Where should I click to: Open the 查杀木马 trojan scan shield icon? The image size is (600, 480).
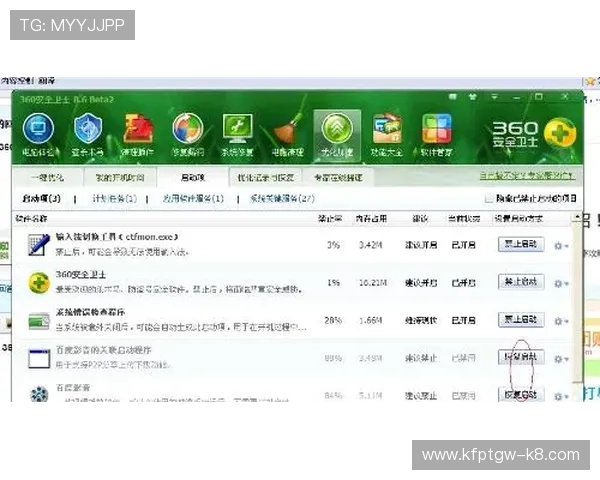point(88,135)
